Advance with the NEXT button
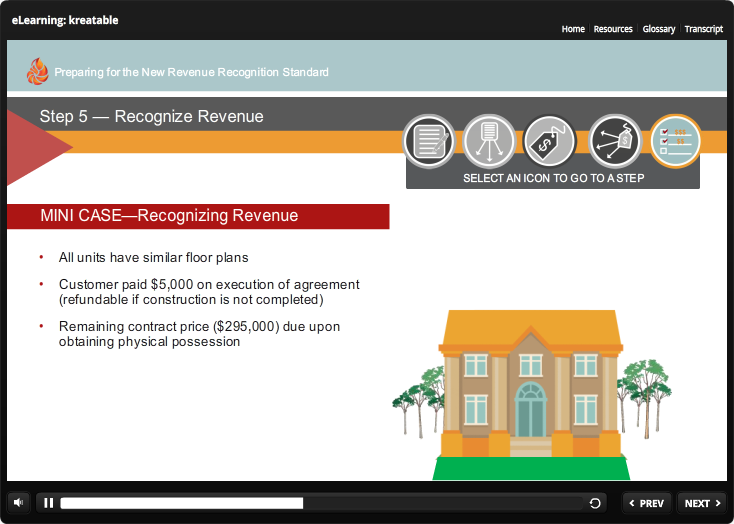 pos(703,503)
